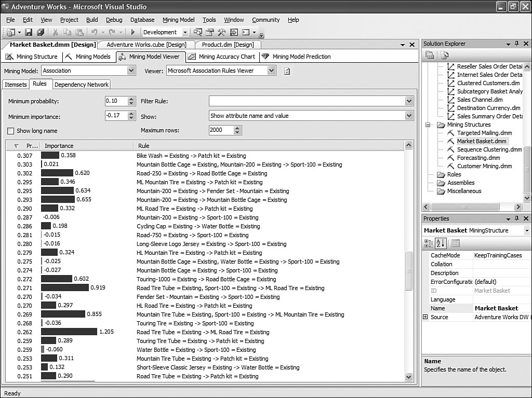Viewport: 532px width, 398px height.
Task: Collapse the Mining Structures tree node
Action: 428,125
